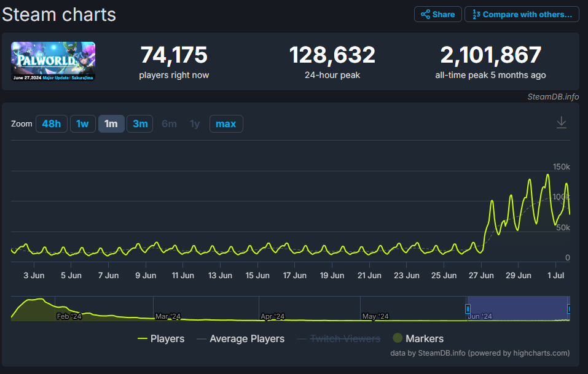Select the 1m zoom button
This screenshot has width=588, height=374.
pyautogui.click(x=111, y=124)
